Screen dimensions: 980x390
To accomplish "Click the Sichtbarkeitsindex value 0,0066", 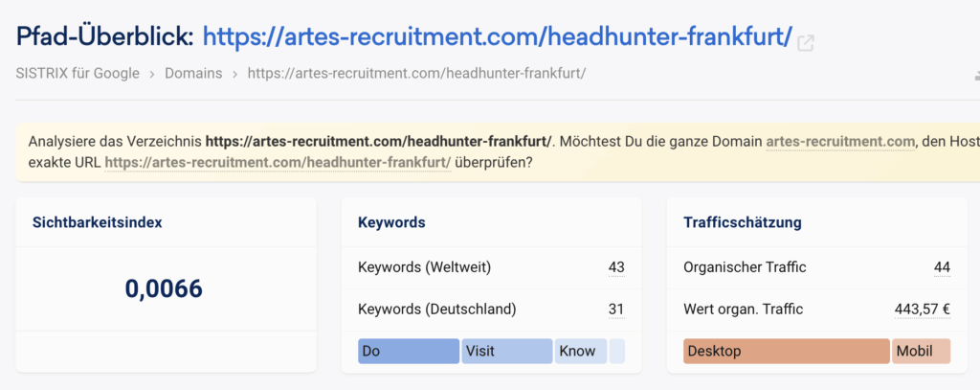I will click(x=164, y=288).
